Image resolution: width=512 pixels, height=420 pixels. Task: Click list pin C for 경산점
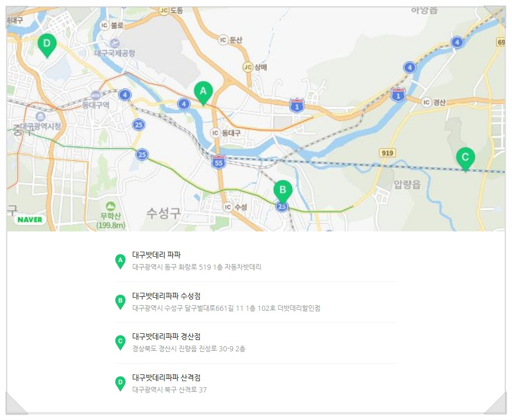(x=120, y=342)
